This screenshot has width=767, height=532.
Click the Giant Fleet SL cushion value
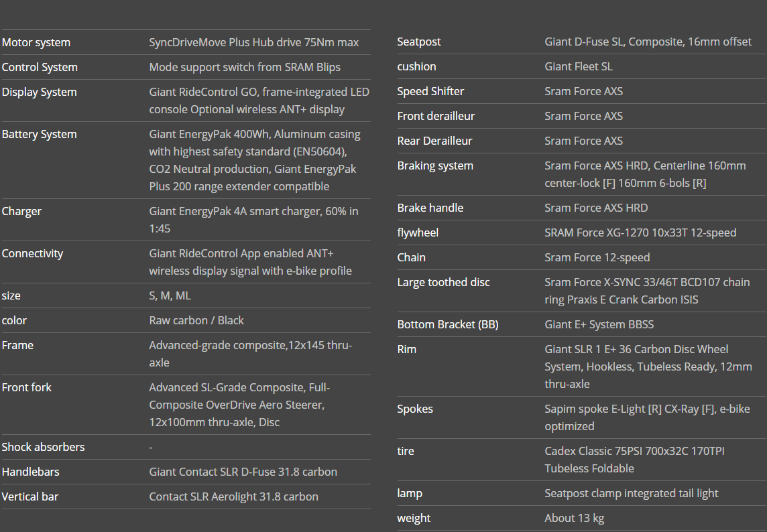[578, 67]
